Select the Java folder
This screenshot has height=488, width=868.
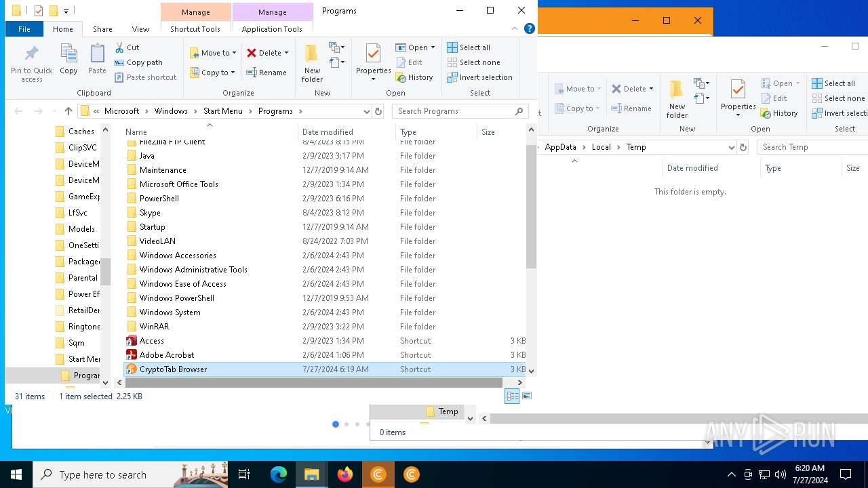(324, 156)
